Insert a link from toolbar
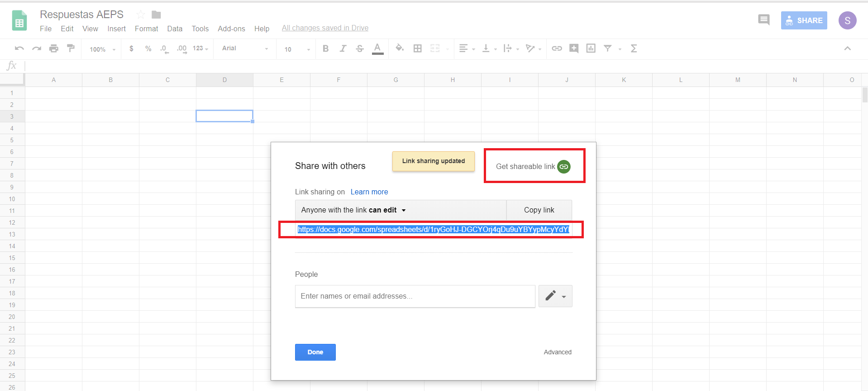This screenshot has height=391, width=868. click(x=557, y=48)
